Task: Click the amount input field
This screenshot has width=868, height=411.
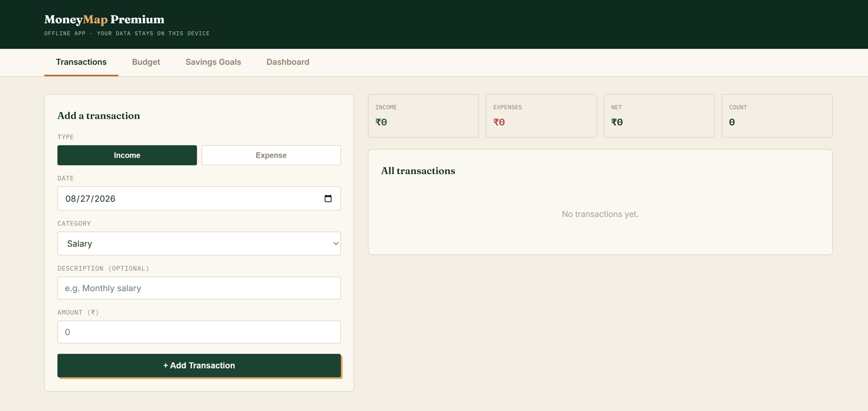Action: pos(199,332)
